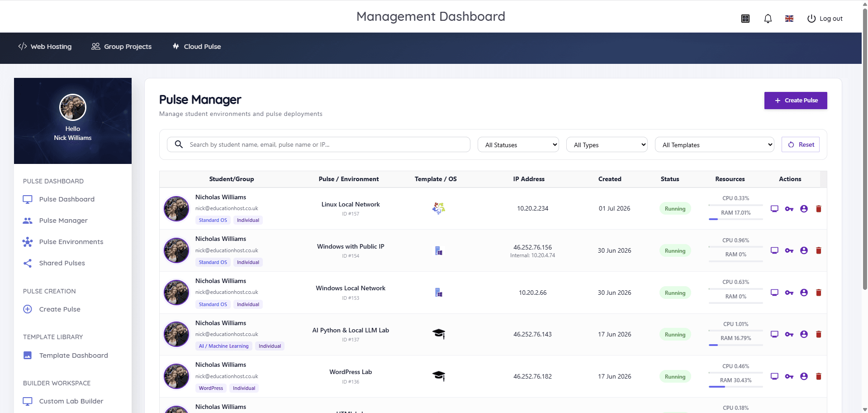Click key icon for Windows with Public IP
Viewport: 868px width, 413px height.
tap(789, 250)
